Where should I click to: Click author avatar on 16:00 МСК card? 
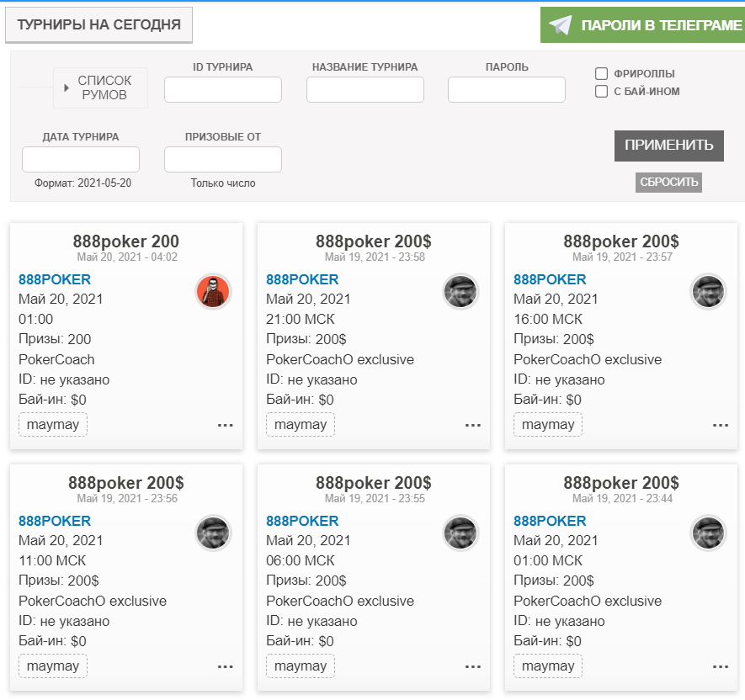(708, 292)
